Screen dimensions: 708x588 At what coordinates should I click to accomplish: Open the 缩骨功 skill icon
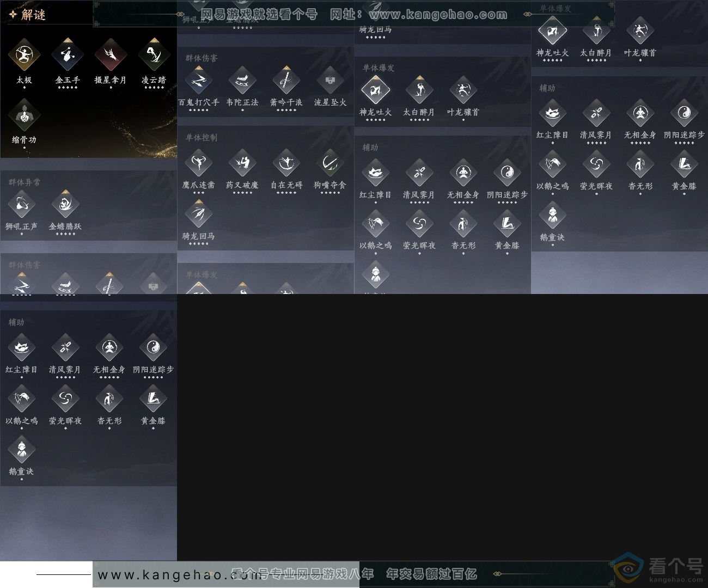pyautogui.click(x=24, y=114)
